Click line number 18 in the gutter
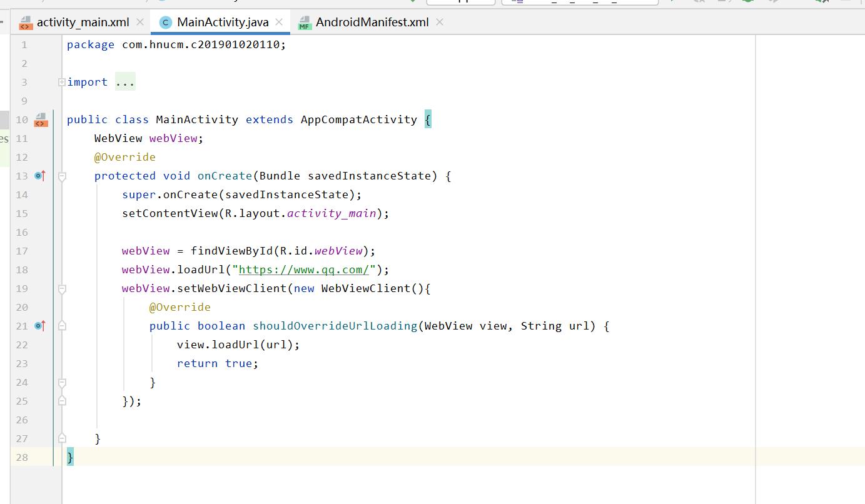Viewport: 865px width, 504px height. (x=22, y=270)
